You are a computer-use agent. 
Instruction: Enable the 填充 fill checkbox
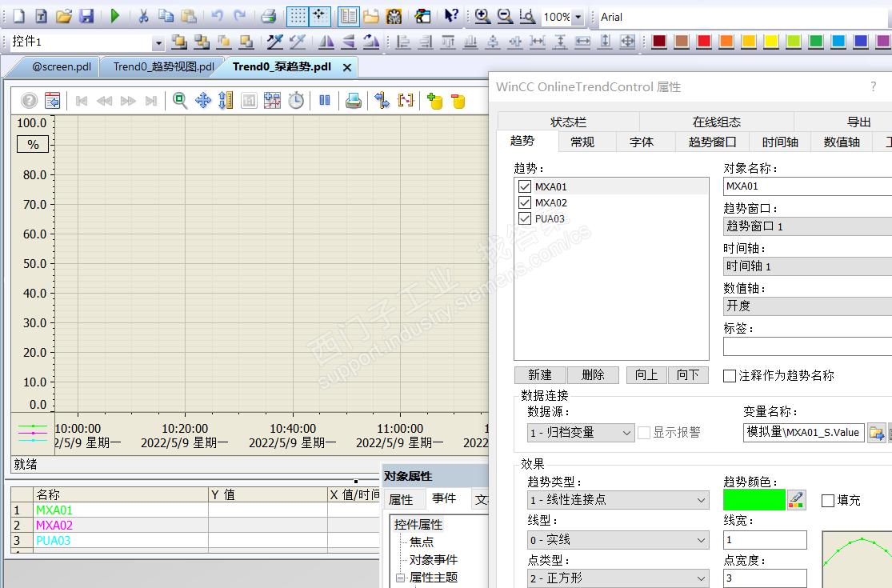pyautogui.click(x=828, y=501)
